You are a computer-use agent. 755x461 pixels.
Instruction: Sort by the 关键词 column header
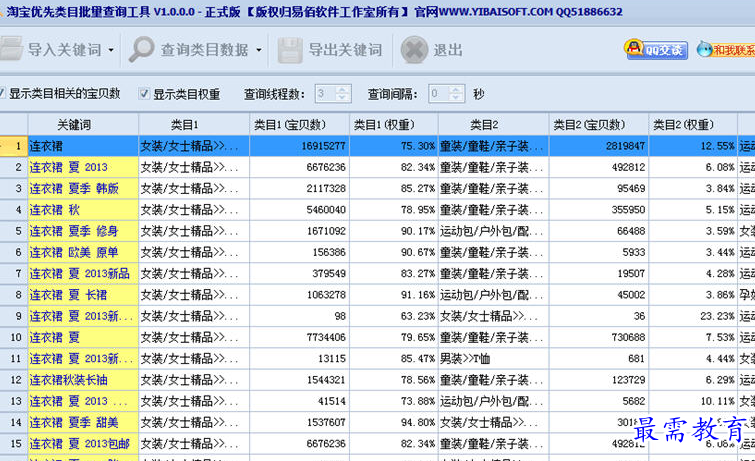pos(83,125)
